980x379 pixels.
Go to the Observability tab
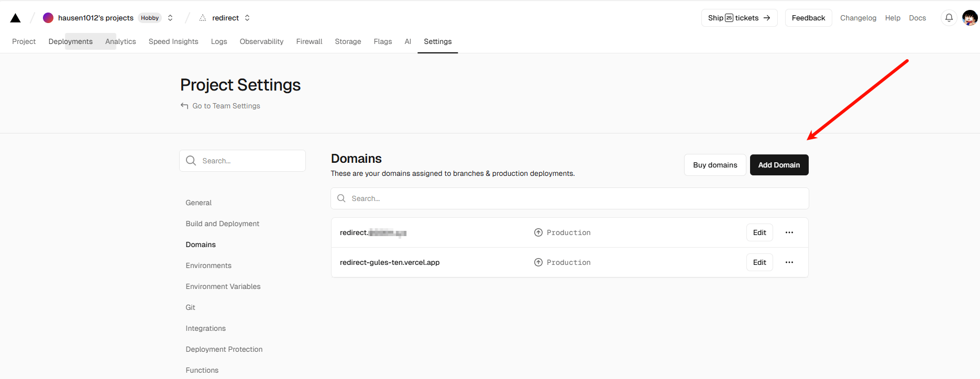click(261, 41)
